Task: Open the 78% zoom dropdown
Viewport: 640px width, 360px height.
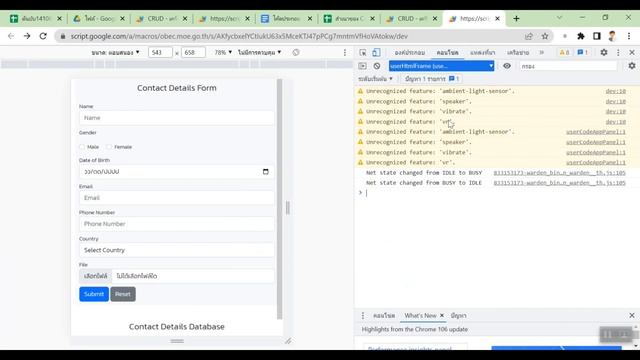Action: coord(223,52)
